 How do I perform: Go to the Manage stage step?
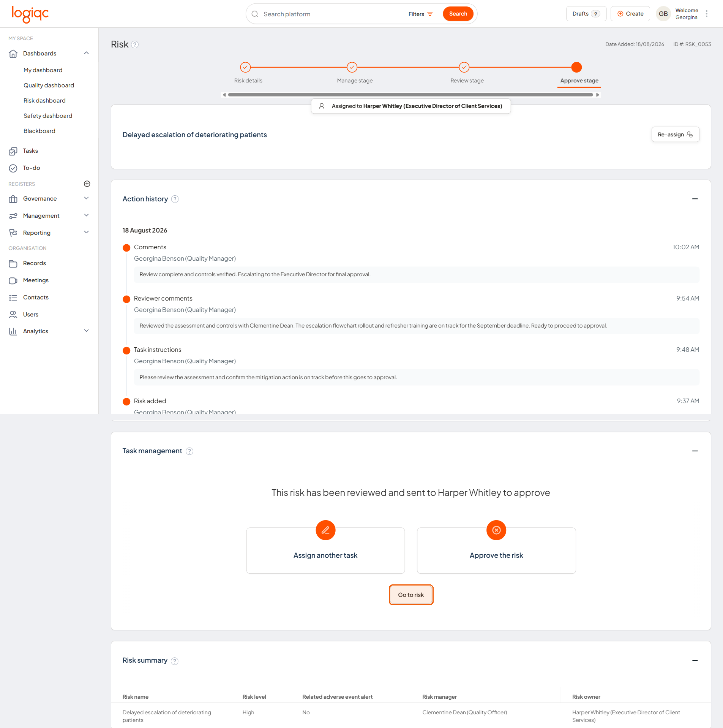352,67
